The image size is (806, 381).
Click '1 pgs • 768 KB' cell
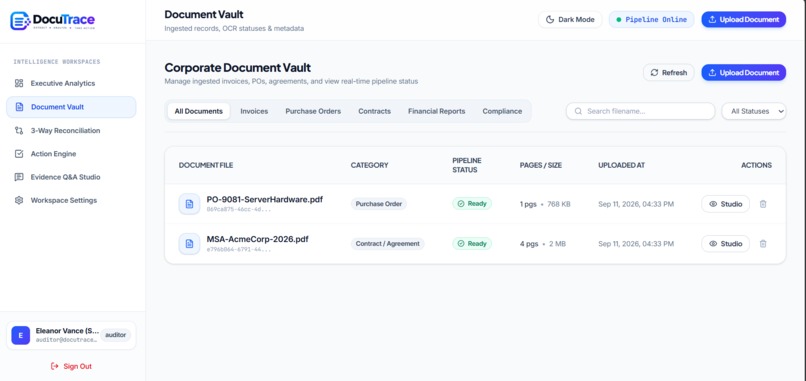545,204
